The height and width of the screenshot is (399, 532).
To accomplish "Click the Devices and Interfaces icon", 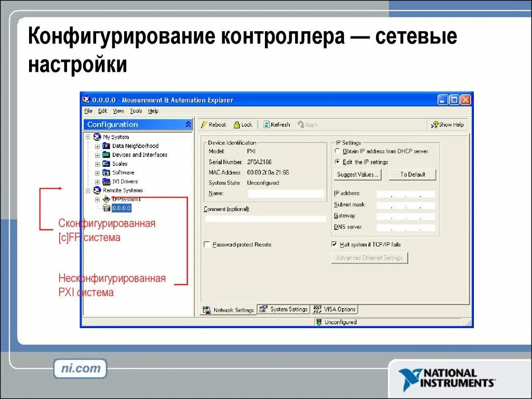I will pos(106,155).
